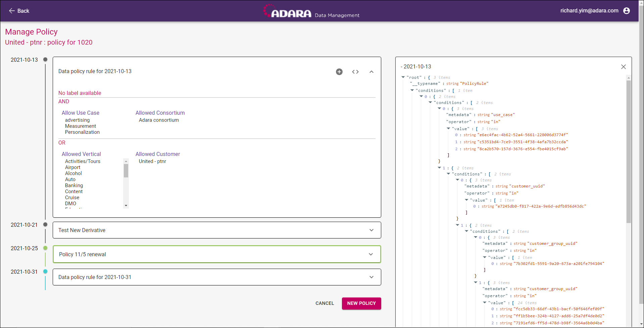Viewport: 644px width, 328px height.
Task: Click 'No label available' text
Action: (80, 93)
